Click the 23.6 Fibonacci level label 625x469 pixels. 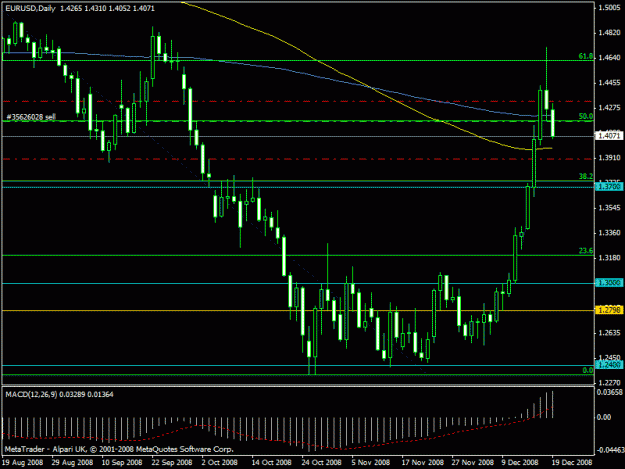(x=586, y=251)
